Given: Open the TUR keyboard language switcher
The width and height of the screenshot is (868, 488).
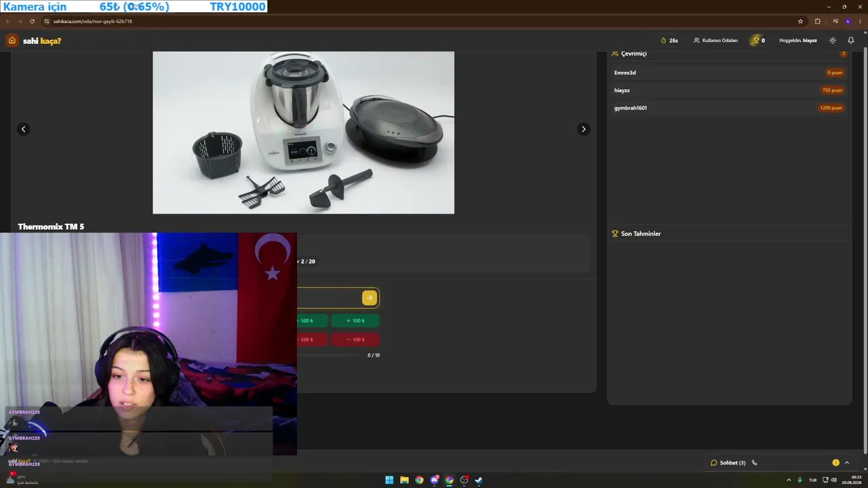Looking at the screenshot, I should (812, 480).
